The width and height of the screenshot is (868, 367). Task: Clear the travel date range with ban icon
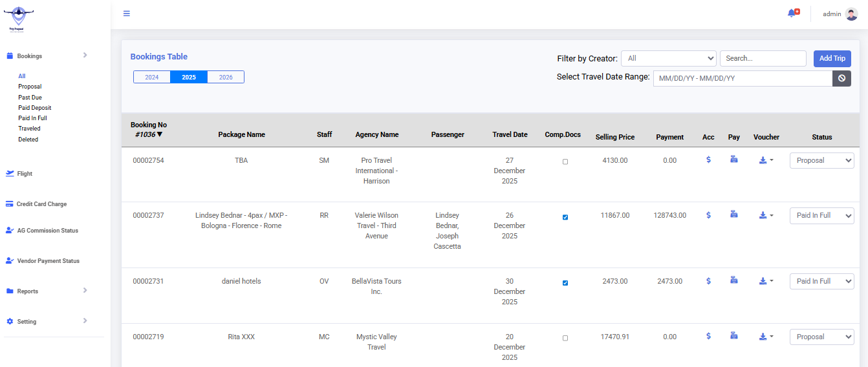click(x=841, y=78)
